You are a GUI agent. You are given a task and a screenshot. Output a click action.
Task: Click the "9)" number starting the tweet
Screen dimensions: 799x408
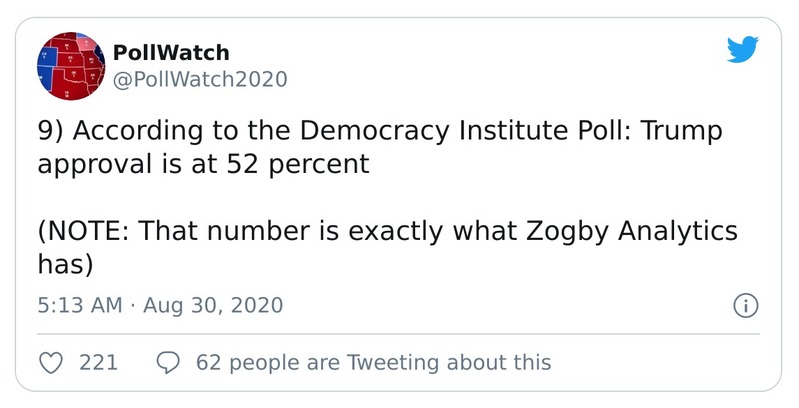[x=50, y=132]
